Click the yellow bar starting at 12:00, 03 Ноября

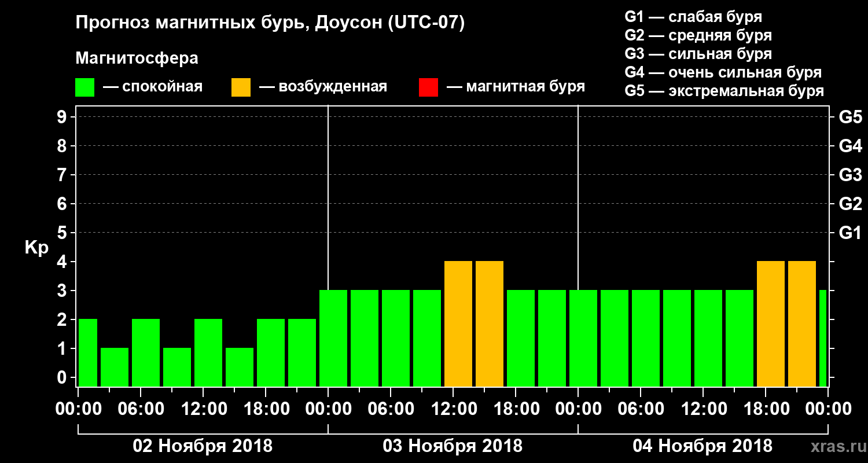[x=458, y=324]
